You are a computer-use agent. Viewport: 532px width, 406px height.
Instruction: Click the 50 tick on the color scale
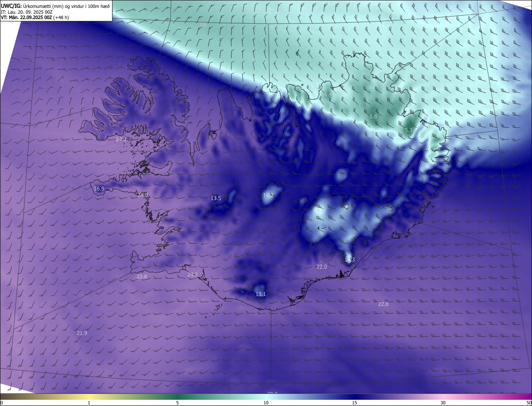[529, 403]
